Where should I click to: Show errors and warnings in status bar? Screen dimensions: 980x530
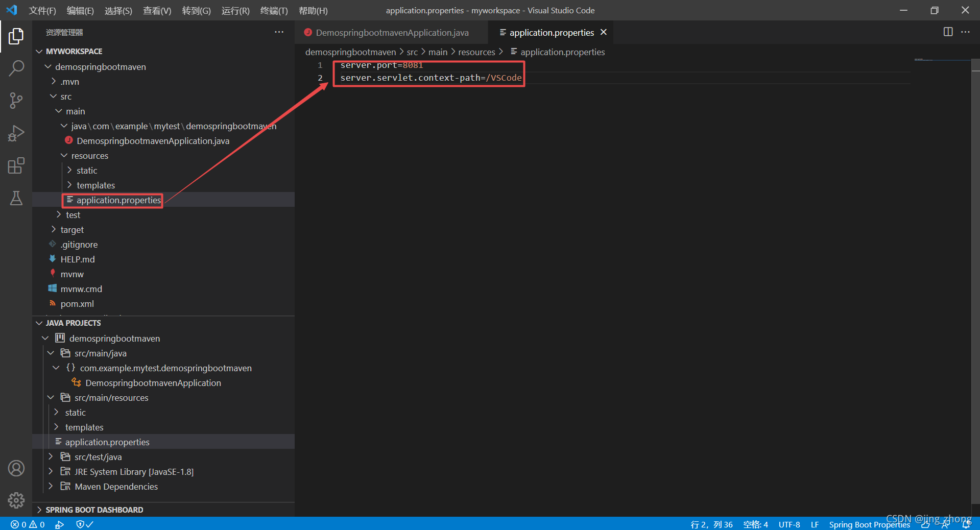28,524
